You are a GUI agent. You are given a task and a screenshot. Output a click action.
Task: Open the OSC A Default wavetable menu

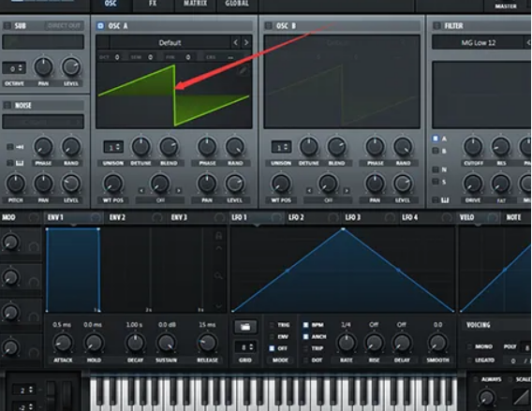coord(170,43)
